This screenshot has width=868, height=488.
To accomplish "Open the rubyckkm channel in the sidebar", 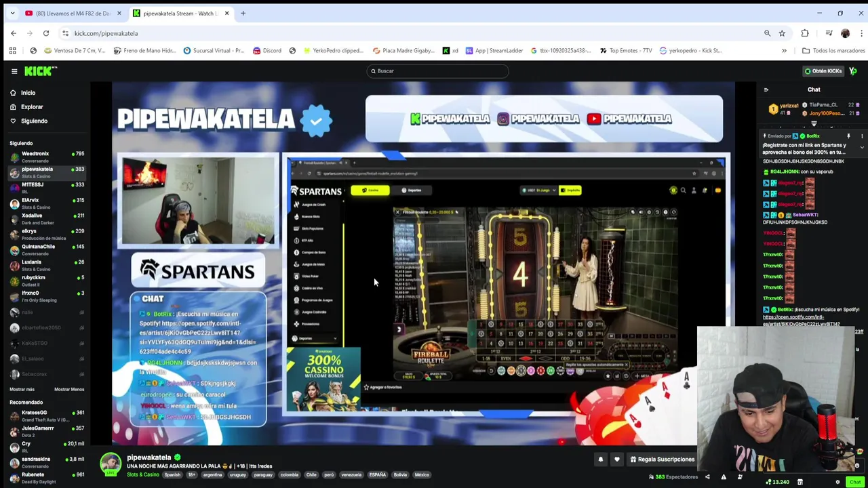I will coord(46,281).
